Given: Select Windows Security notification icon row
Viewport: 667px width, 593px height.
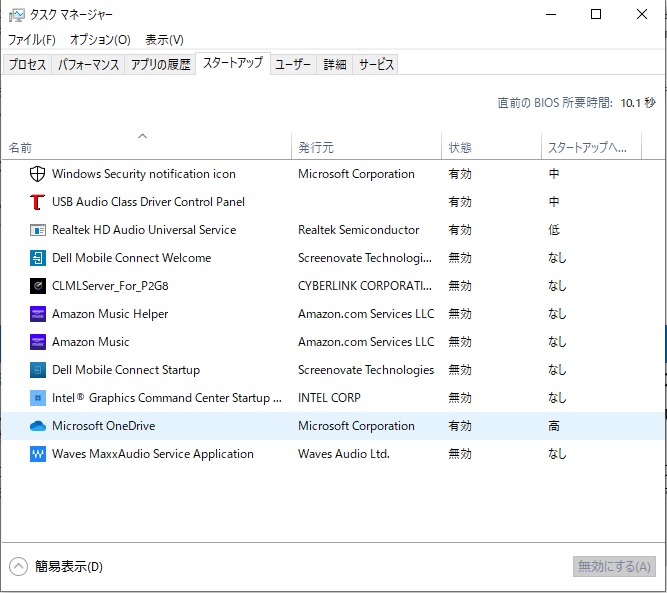Looking at the screenshot, I should coord(334,174).
